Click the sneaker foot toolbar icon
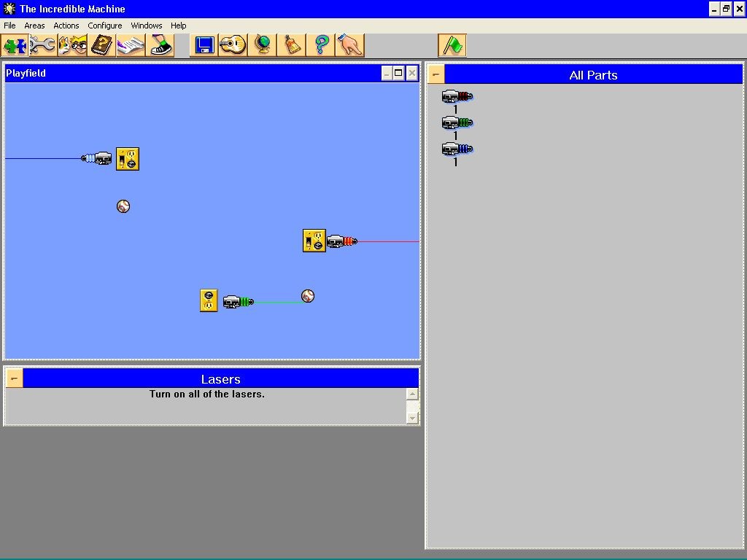Image resolution: width=747 pixels, height=560 pixels. pos(160,46)
